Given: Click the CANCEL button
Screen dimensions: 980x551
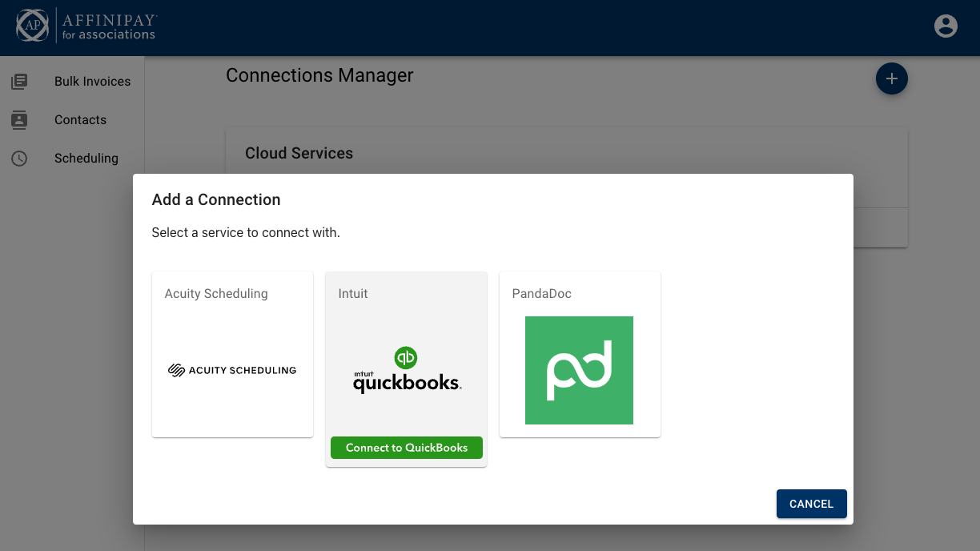Looking at the screenshot, I should click(x=811, y=504).
